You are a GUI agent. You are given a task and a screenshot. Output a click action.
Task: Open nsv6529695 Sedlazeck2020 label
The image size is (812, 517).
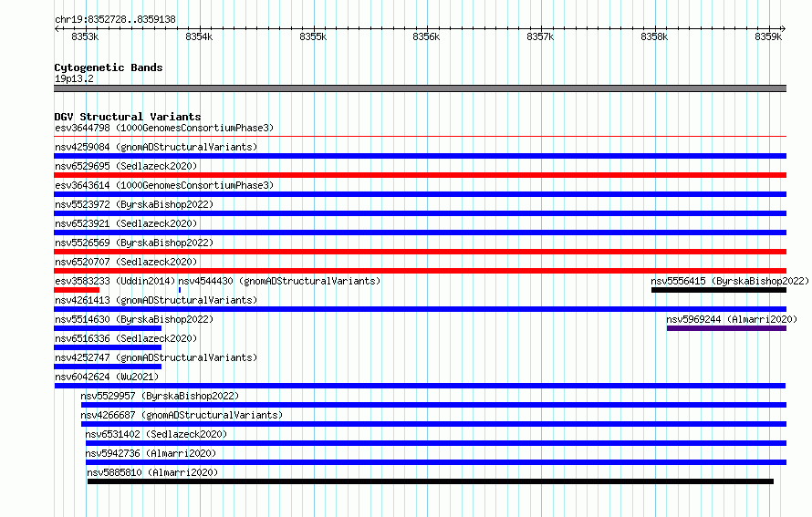pyautogui.click(x=126, y=166)
